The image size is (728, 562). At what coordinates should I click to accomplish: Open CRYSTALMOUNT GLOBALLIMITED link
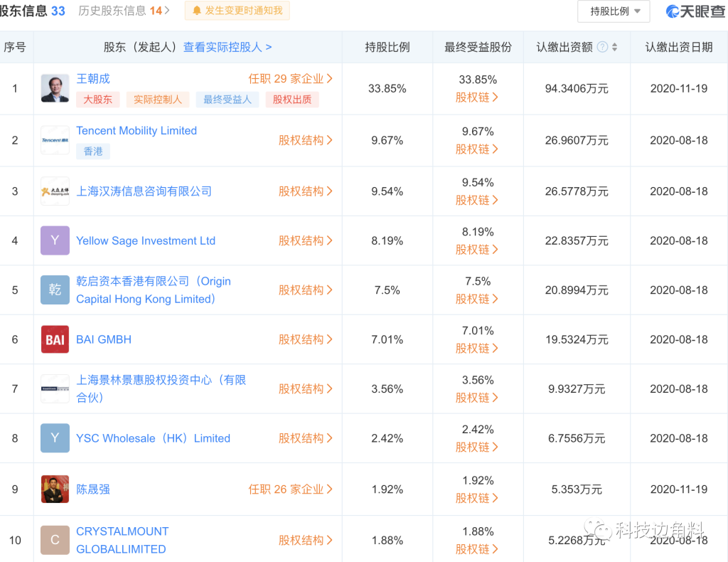coord(122,540)
